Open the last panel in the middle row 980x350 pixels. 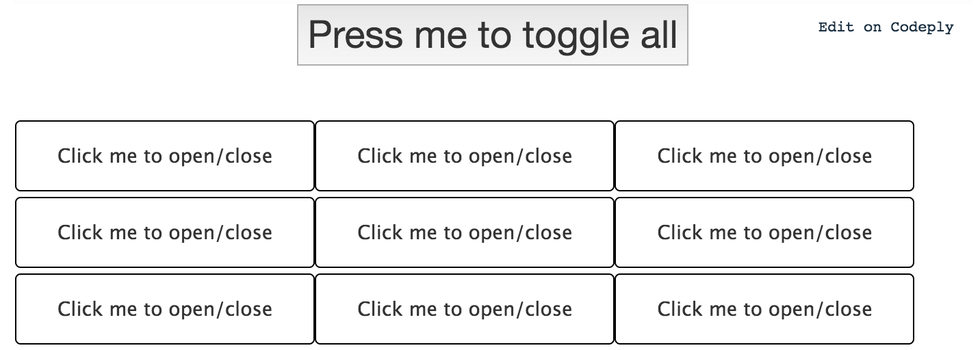[764, 232]
